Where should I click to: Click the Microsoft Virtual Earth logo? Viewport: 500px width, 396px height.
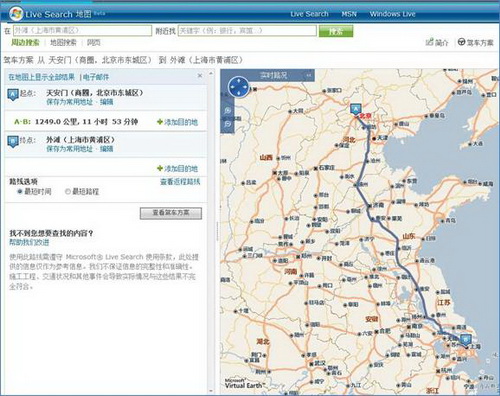(245, 383)
